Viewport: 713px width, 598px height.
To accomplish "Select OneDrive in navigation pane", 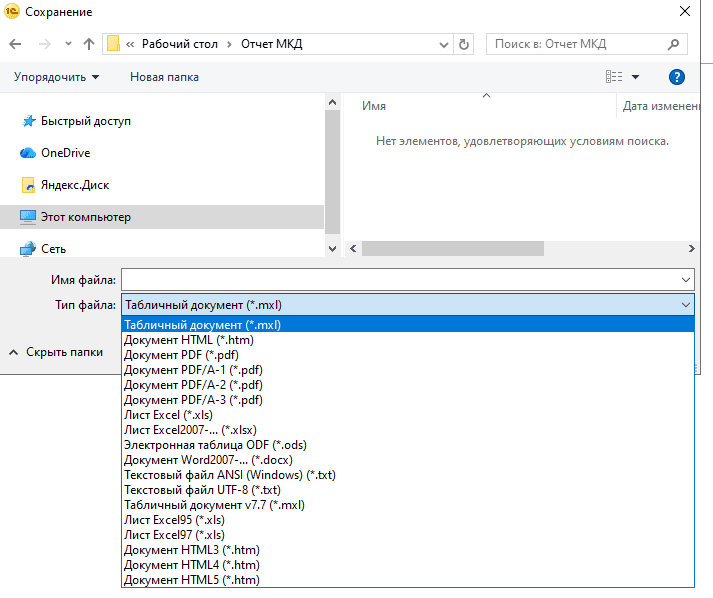I will click(x=65, y=153).
